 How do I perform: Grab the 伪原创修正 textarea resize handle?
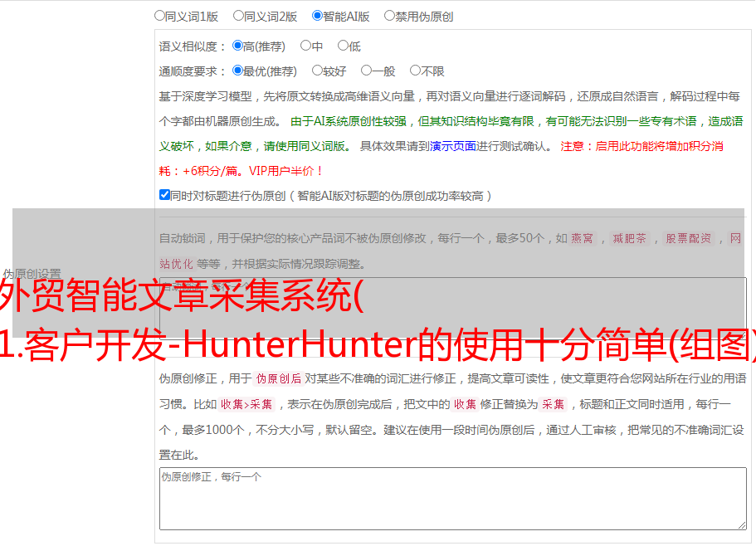pyautogui.click(x=742, y=525)
